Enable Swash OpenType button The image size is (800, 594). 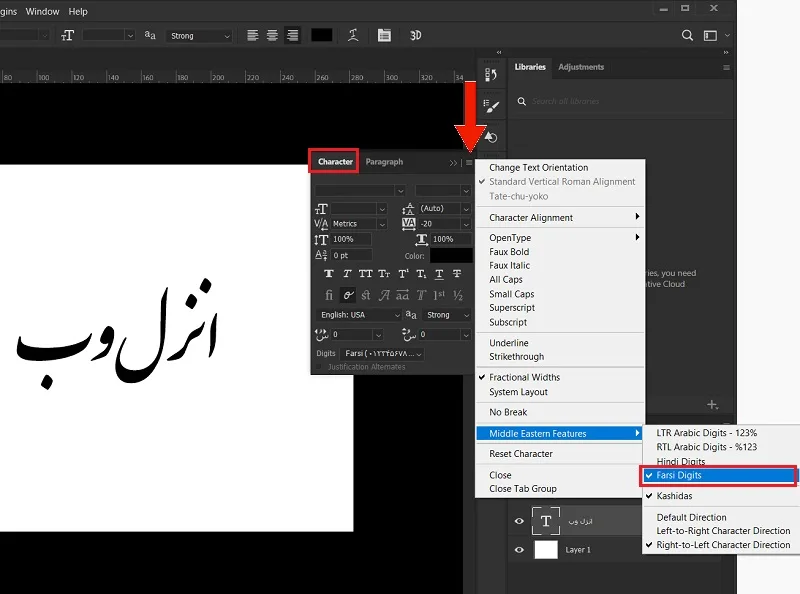tap(384, 295)
